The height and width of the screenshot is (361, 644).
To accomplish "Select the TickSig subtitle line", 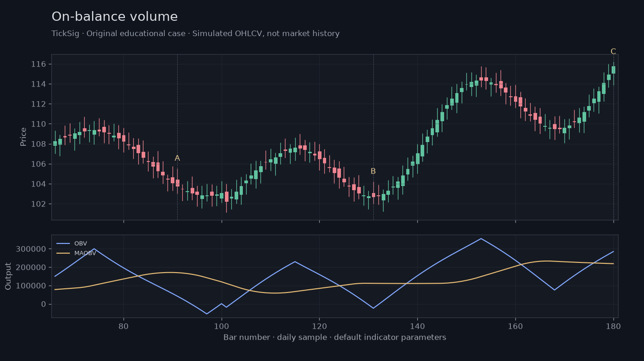I will click(195, 34).
